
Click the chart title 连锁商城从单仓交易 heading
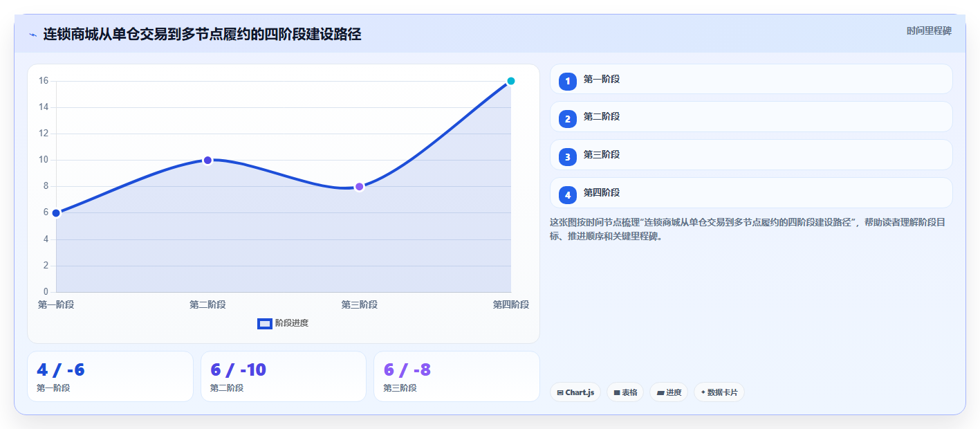(202, 34)
